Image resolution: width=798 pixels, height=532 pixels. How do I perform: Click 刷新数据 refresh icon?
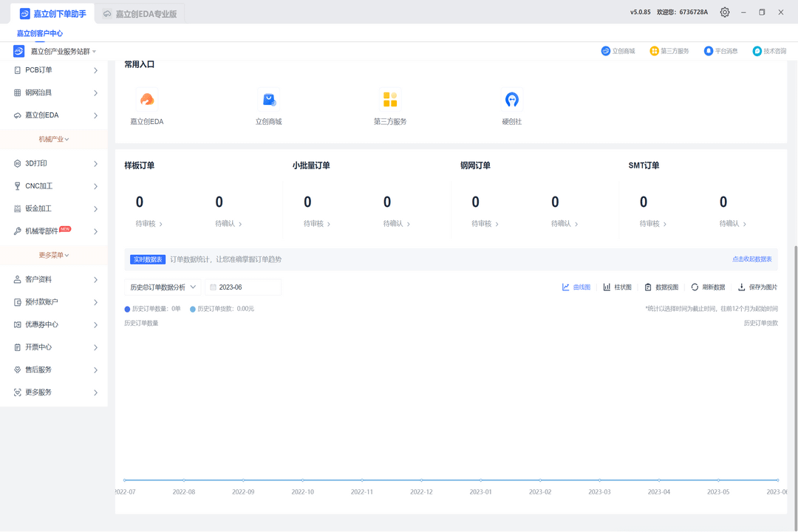pos(695,287)
